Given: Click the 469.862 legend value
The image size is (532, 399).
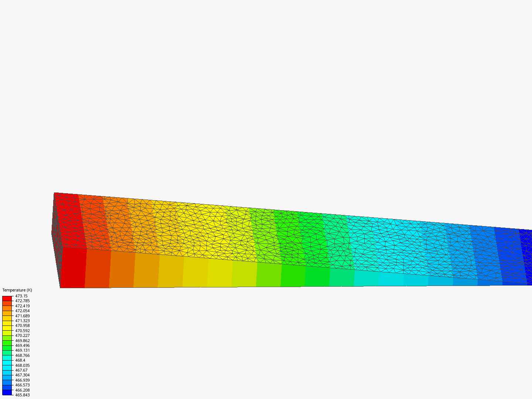Looking at the screenshot, I should [x=22, y=341].
